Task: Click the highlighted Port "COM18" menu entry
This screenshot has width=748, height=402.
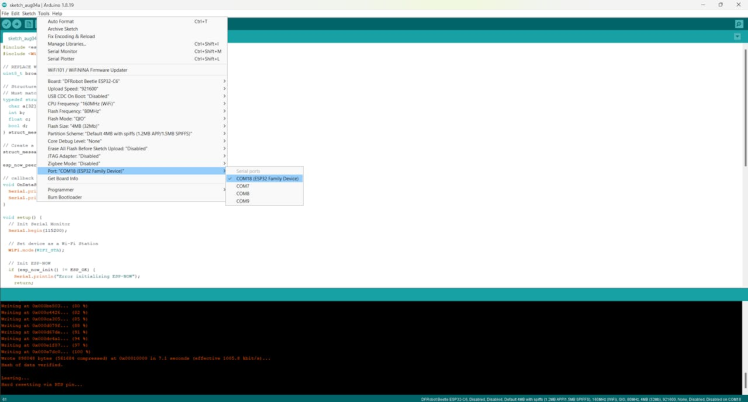Action: point(132,171)
